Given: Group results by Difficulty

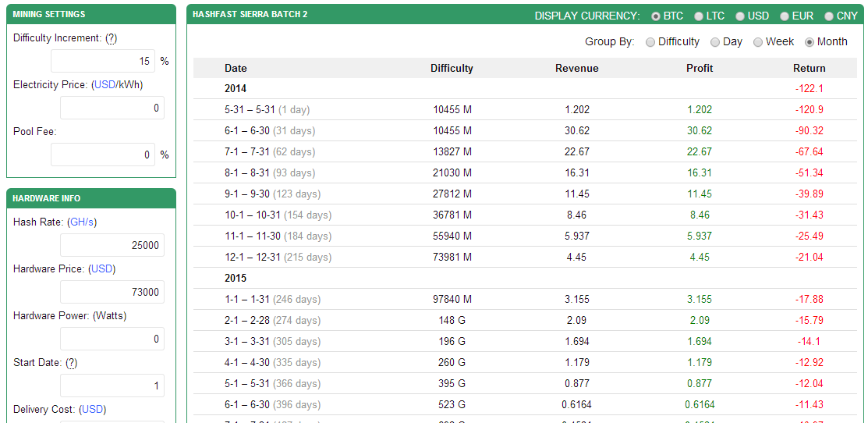Looking at the screenshot, I should click(x=650, y=41).
